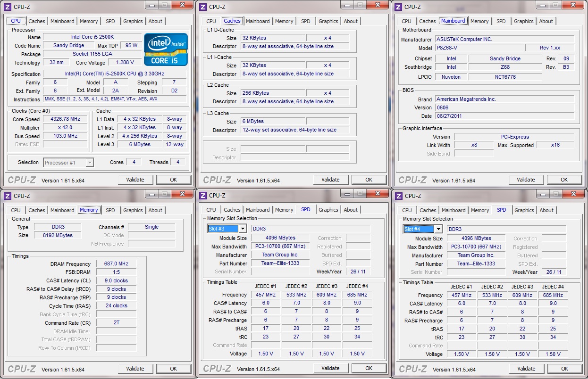
Task: Click the Southbridge value 'Z68'
Action: click(x=505, y=67)
